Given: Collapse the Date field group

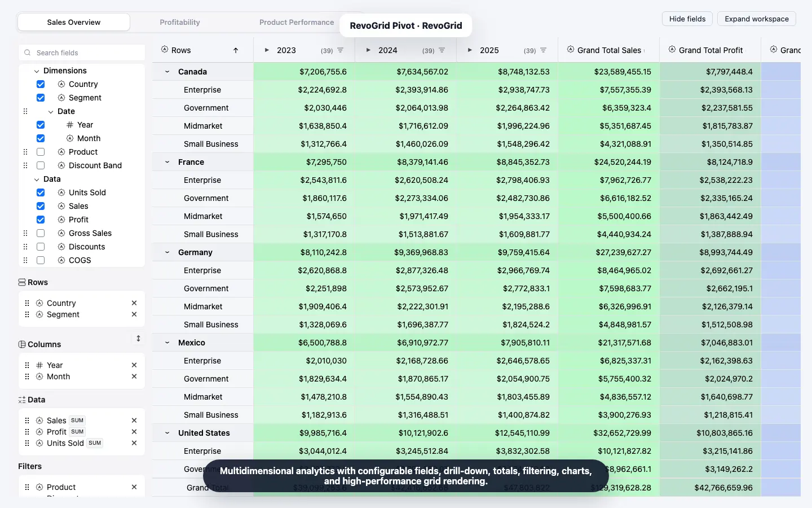Looking at the screenshot, I should coord(51,112).
